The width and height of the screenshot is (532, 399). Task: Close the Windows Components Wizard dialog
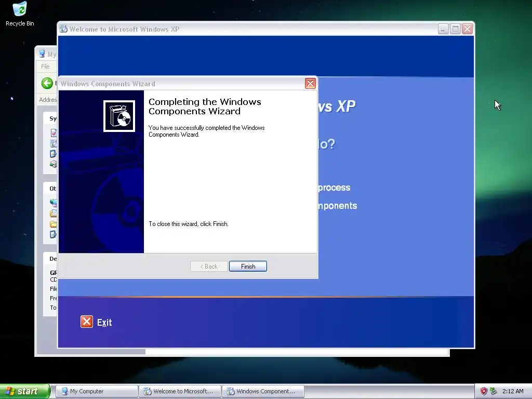(310, 84)
